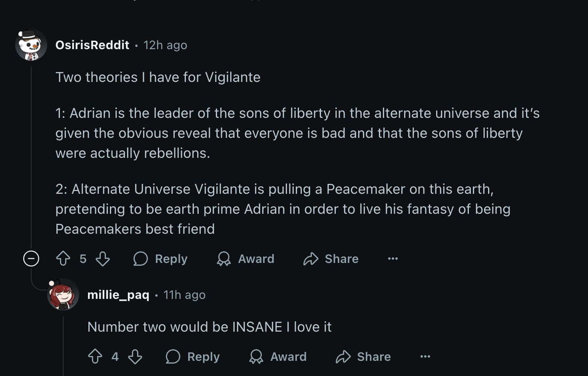Open more options on OsirisReddit's comment

click(x=393, y=259)
